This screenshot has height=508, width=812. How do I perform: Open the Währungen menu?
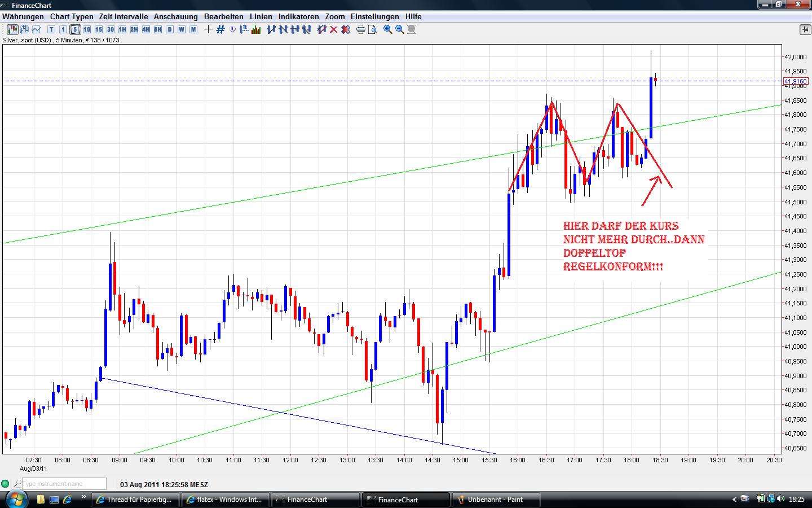pos(23,16)
